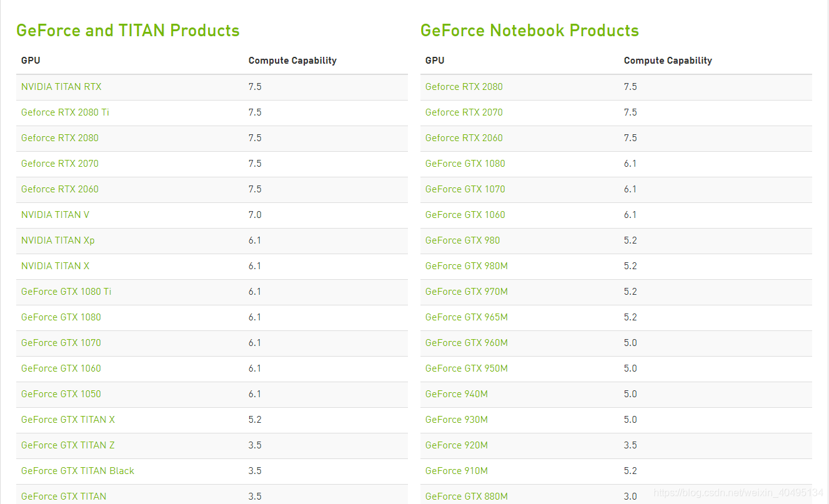This screenshot has width=829, height=504.
Task: Open the GeForce GTX 960M link
Action: pos(467,343)
